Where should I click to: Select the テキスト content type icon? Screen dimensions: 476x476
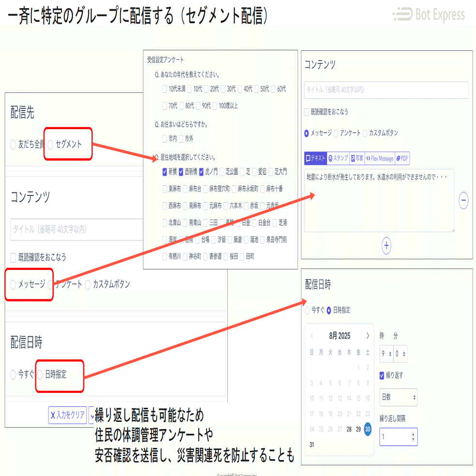coord(315,158)
